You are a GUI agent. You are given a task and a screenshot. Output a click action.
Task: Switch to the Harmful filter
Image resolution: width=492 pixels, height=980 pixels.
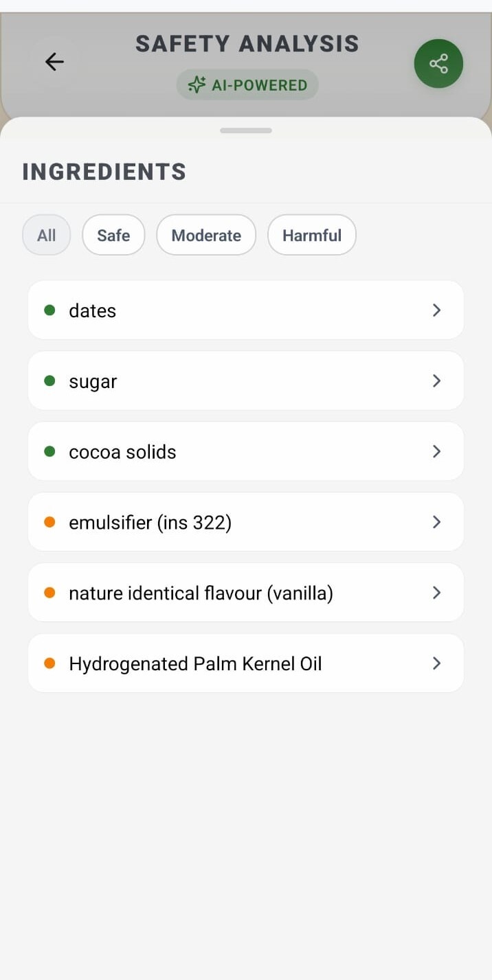311,235
